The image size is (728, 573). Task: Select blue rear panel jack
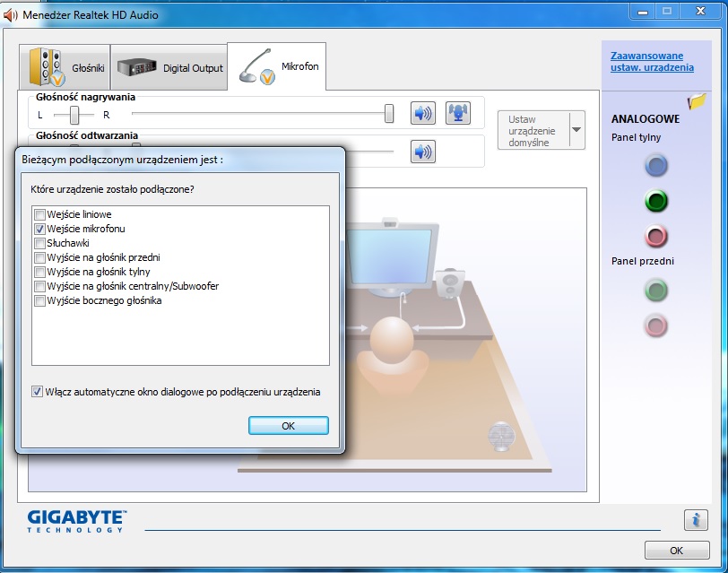pos(656,165)
